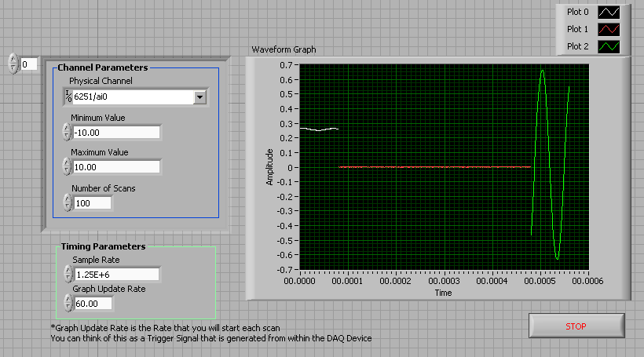Click the I/O icon in Physical Channel

point(68,97)
